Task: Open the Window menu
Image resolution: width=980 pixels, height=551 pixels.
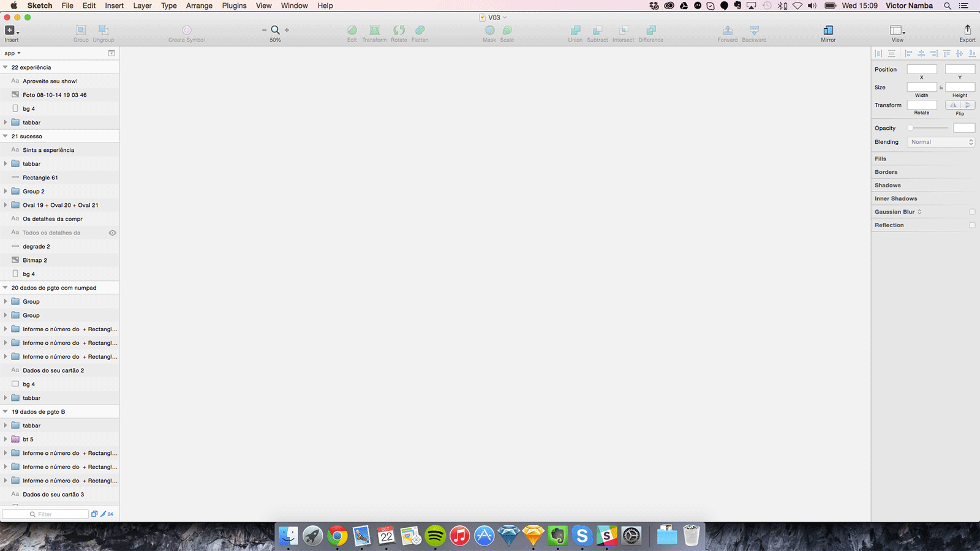Action: tap(295, 6)
